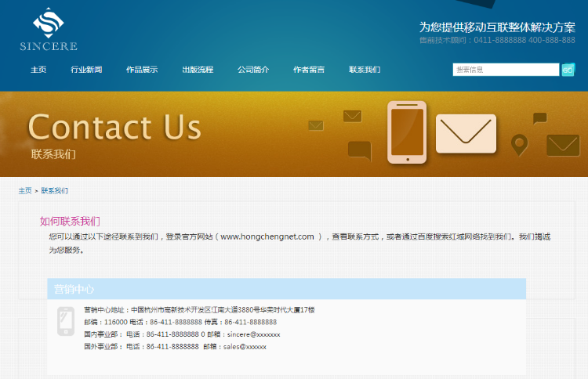Click the large speech bubble icon in banner
Viewport: 588px width, 379px height.
360,150
